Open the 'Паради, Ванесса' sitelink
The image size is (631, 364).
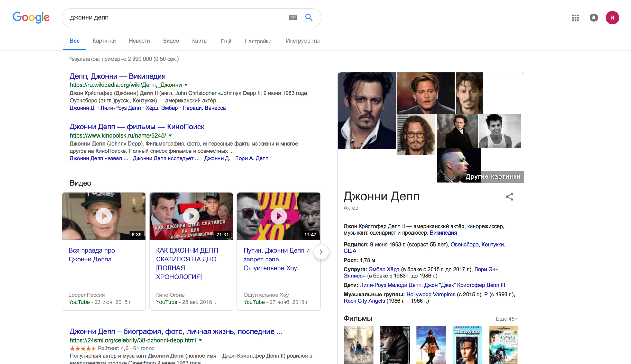(x=204, y=108)
